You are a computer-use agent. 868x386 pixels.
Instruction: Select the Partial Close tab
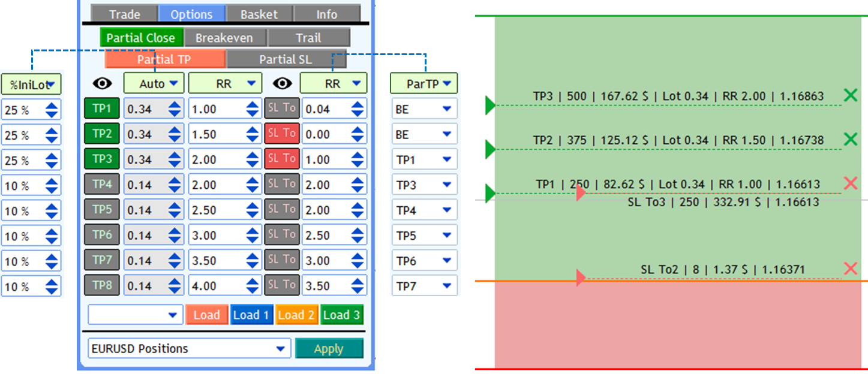pos(141,37)
